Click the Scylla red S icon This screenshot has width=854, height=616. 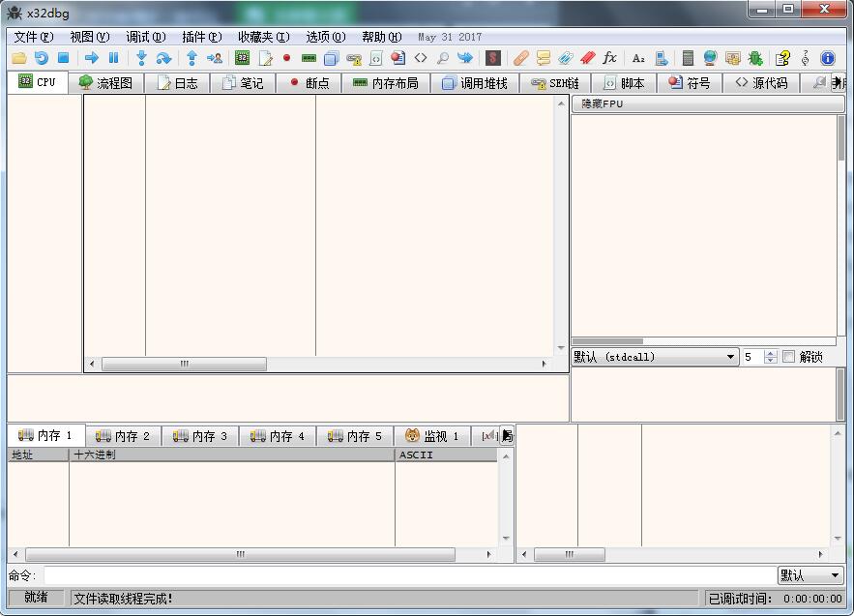click(493, 58)
